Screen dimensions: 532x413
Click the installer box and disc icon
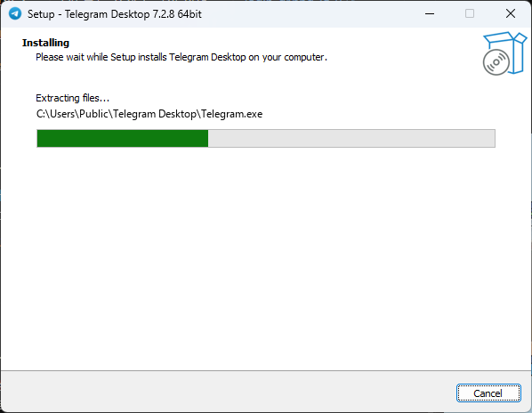click(x=504, y=53)
